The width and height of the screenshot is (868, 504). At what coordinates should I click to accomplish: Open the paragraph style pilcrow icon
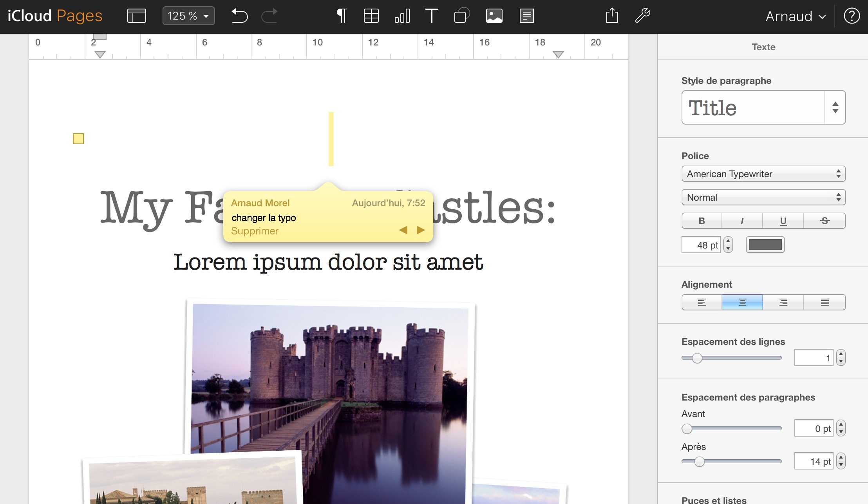coord(342,16)
